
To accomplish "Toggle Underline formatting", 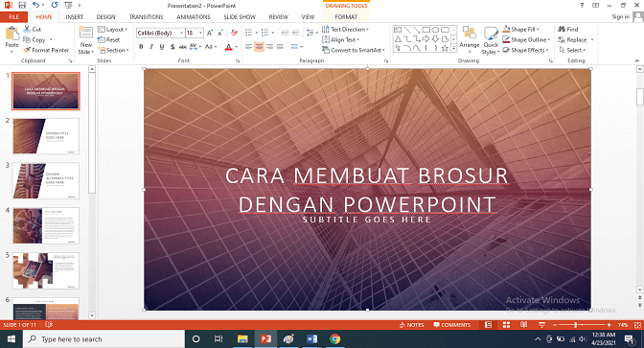I will (x=162, y=46).
